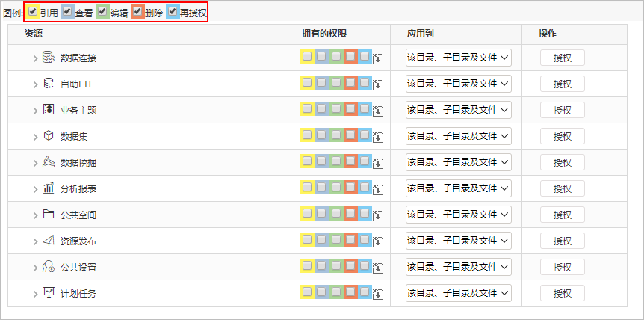Image resolution: width=644 pixels, height=320 pixels.
Task: Click the clear-permissions icon in 数据挖掘 row
Action: point(378,164)
